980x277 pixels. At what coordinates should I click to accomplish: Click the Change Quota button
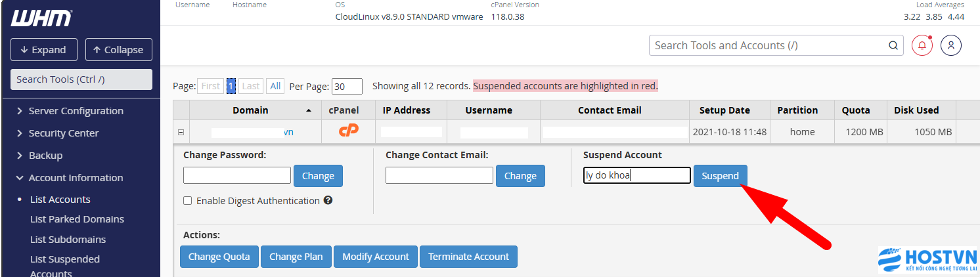(219, 257)
